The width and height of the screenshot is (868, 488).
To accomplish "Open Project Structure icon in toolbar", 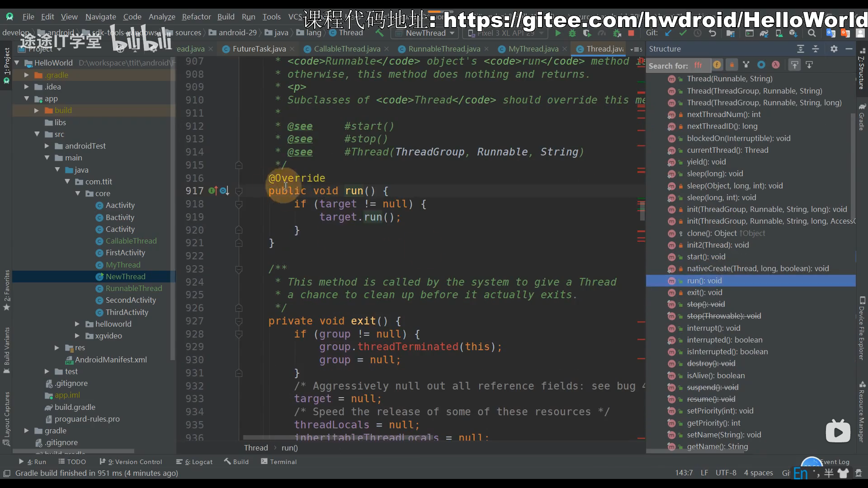I will [x=730, y=33].
